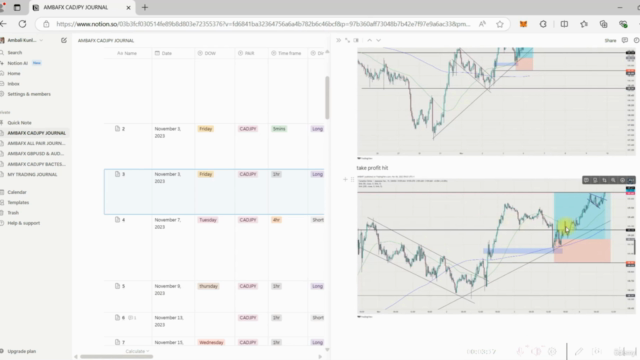Refresh the browser page
The height and width of the screenshot is (360, 640).
point(22,24)
